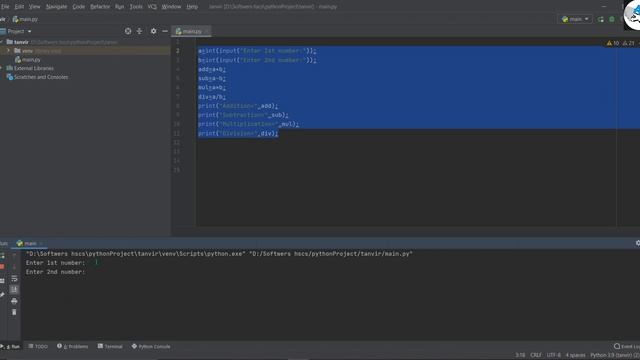This screenshot has height=360, width=640.
Task: Click the select opened file target icon
Action: coord(128,31)
